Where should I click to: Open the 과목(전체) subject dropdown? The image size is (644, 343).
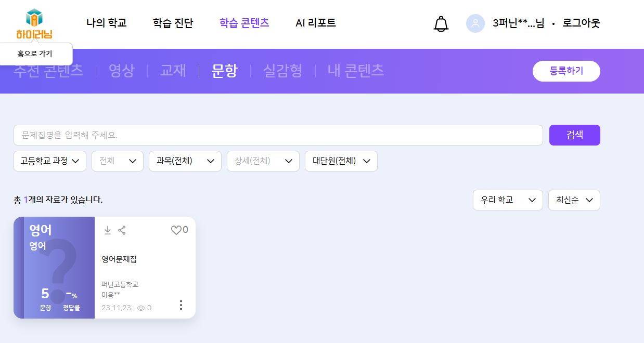point(185,161)
